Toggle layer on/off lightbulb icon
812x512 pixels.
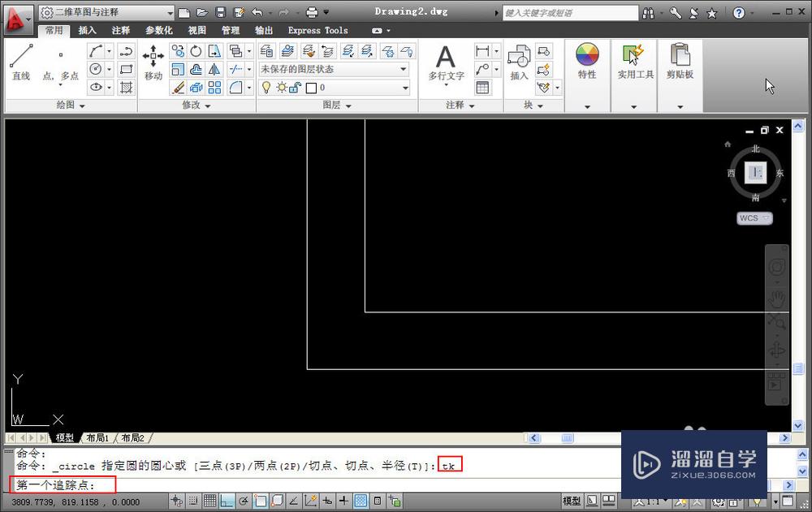266,88
